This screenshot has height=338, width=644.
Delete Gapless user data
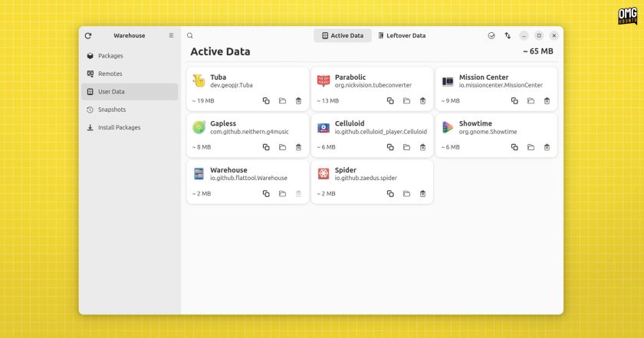point(298,147)
